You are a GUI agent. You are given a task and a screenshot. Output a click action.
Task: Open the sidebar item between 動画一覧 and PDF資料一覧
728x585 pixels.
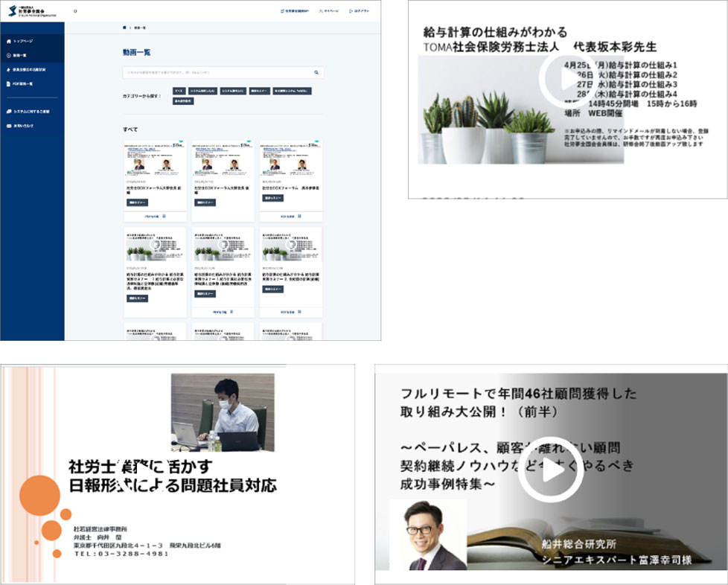point(32,70)
